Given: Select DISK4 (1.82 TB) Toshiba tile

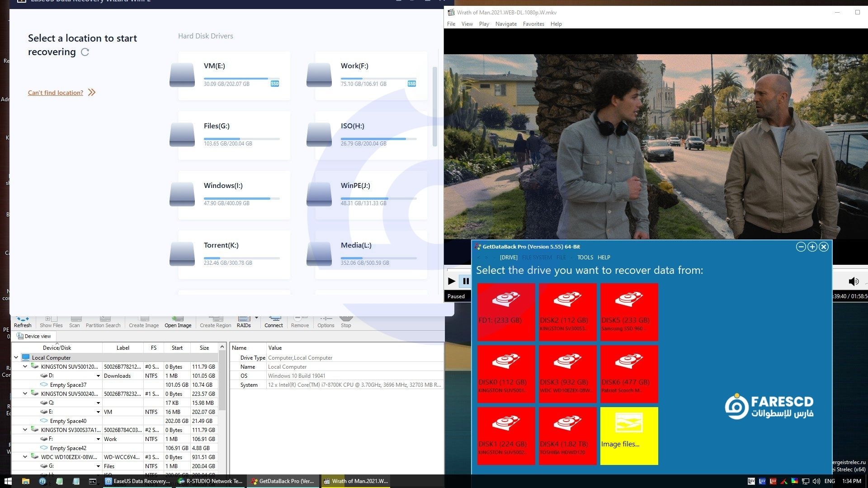Looking at the screenshot, I should pos(567,436).
